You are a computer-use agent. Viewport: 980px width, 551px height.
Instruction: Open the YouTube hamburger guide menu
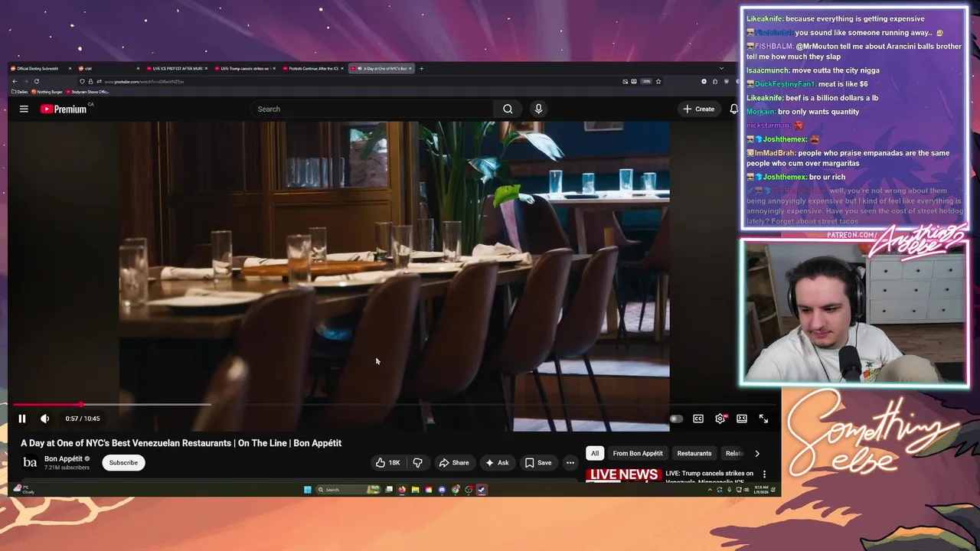tap(24, 109)
